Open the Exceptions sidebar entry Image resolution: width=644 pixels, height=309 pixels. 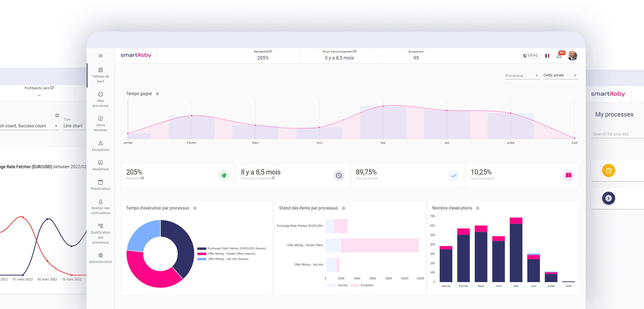(100, 146)
